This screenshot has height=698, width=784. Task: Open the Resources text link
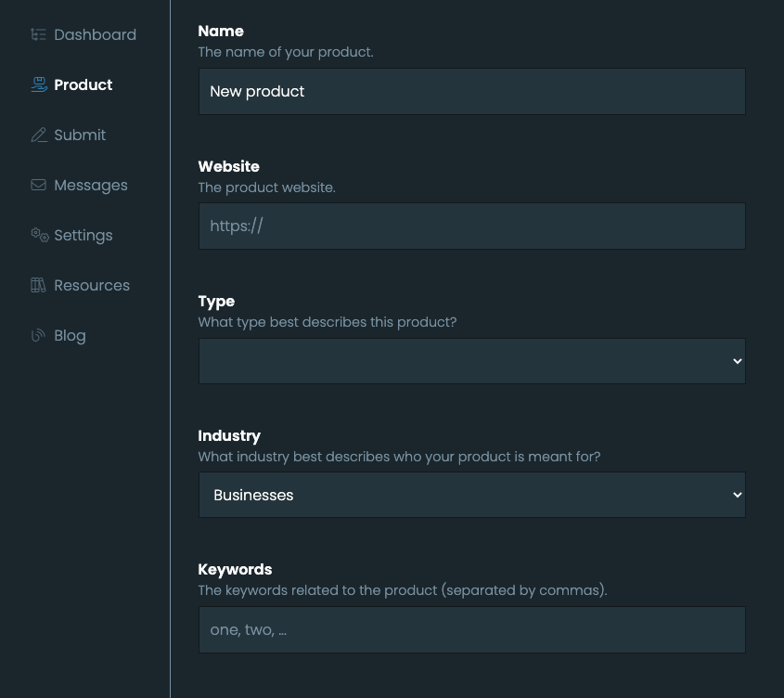click(x=92, y=286)
